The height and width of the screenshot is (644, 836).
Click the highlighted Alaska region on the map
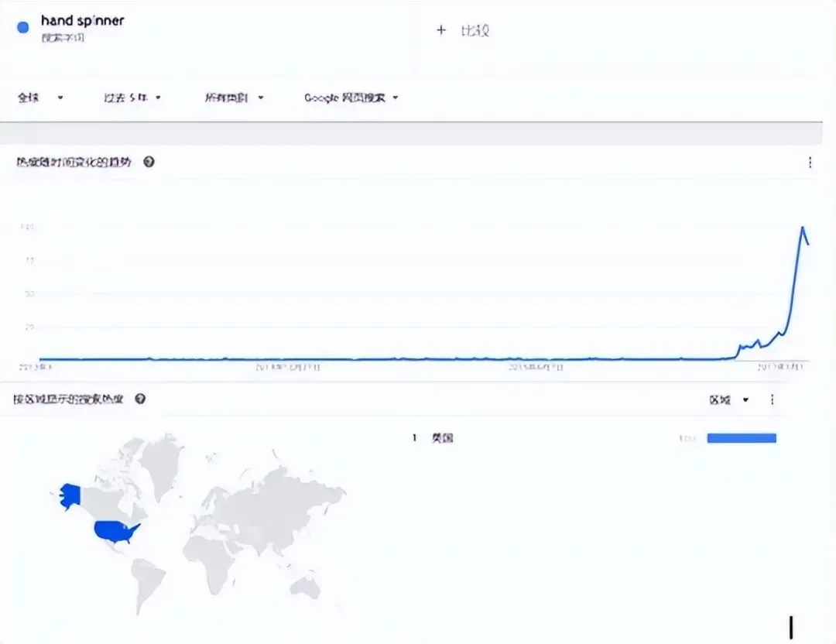(70, 494)
